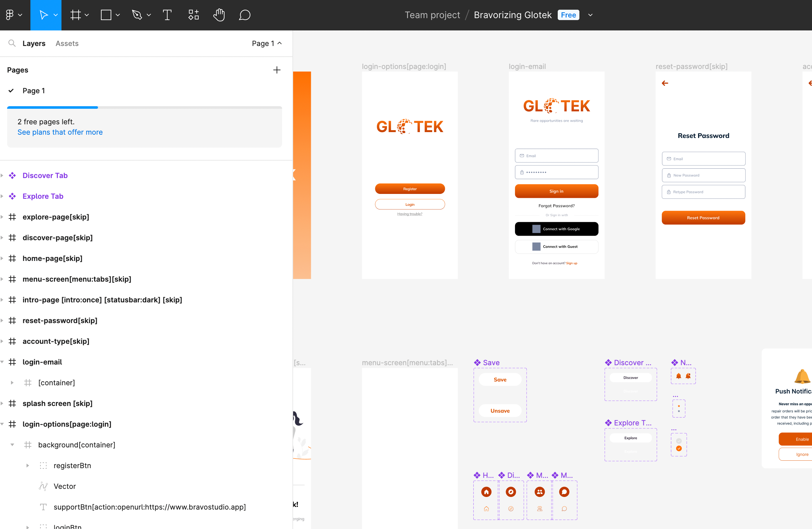Click the Discover Tab component icon

click(x=12, y=175)
